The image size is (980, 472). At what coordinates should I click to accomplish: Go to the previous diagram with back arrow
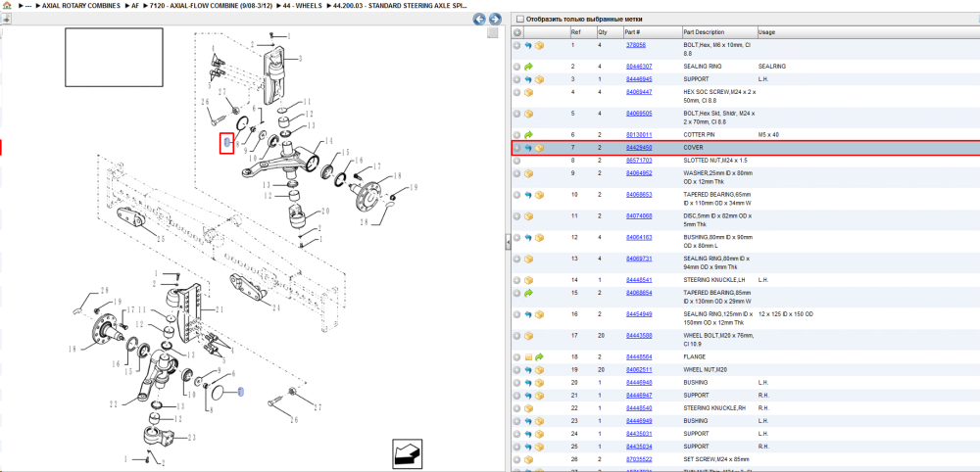pos(479,20)
